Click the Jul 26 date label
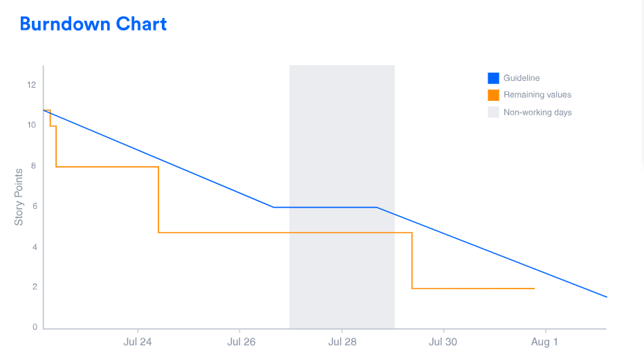Screen dimensions: 644x364 (x=239, y=342)
